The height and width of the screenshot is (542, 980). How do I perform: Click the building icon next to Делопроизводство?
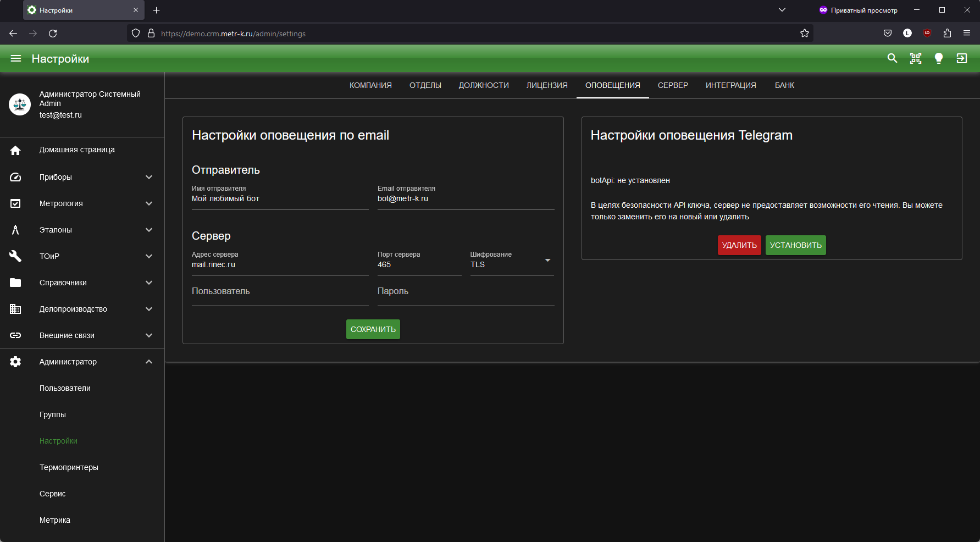click(15, 309)
